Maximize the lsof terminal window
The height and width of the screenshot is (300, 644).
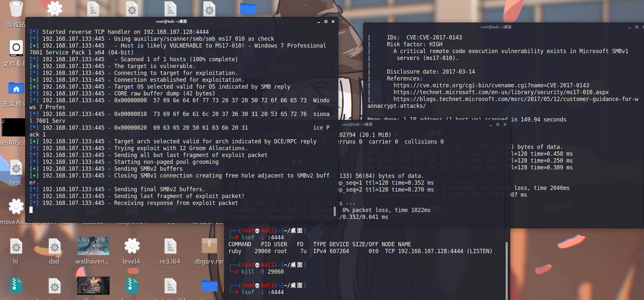tap(498, 124)
